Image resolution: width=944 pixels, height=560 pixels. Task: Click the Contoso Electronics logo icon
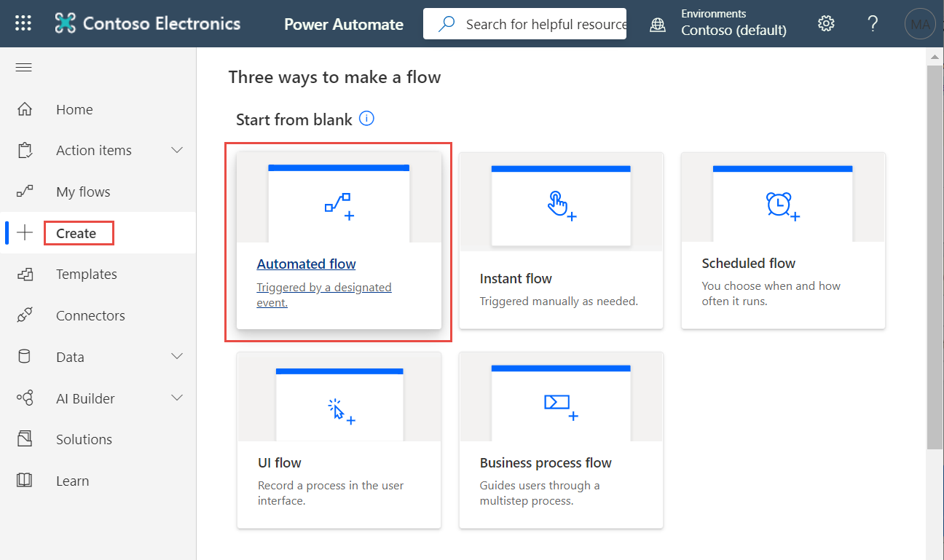66,23
